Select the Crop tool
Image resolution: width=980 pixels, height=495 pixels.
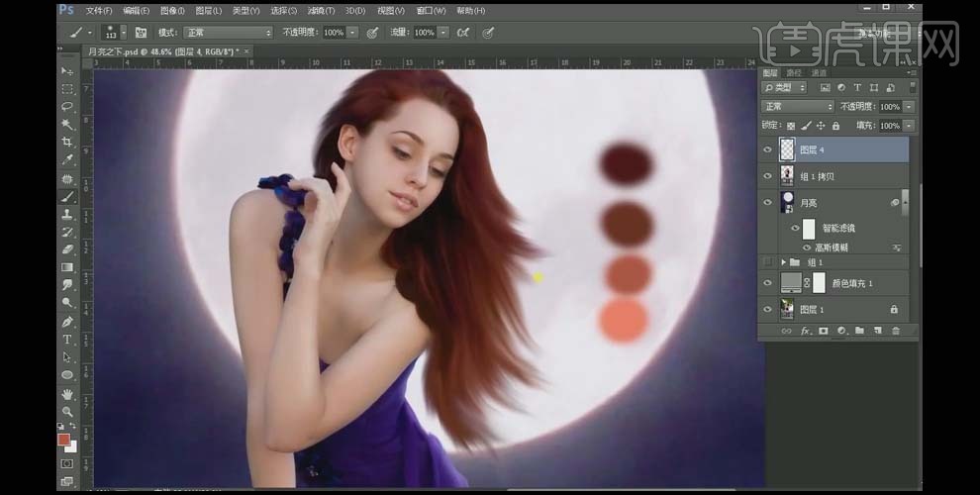pyautogui.click(x=67, y=142)
